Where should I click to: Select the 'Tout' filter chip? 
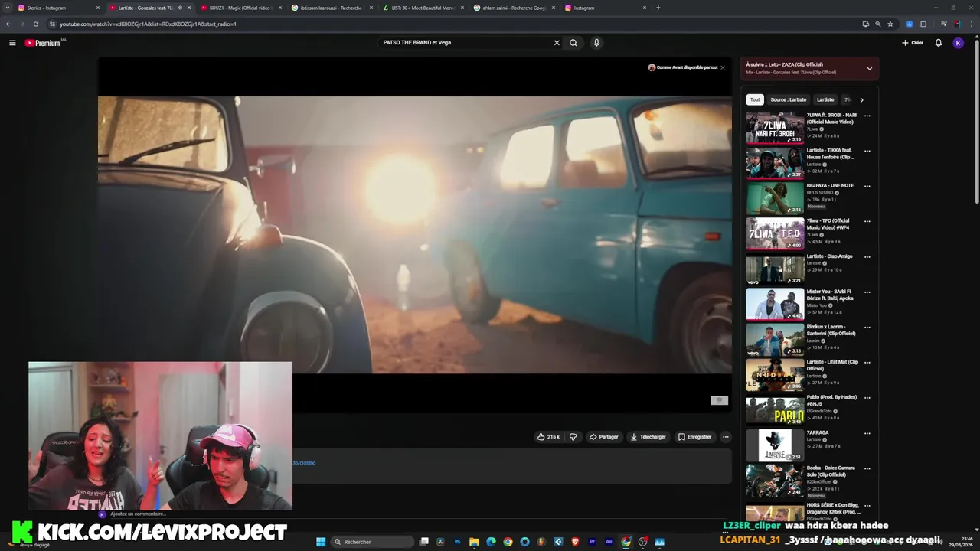(x=755, y=99)
